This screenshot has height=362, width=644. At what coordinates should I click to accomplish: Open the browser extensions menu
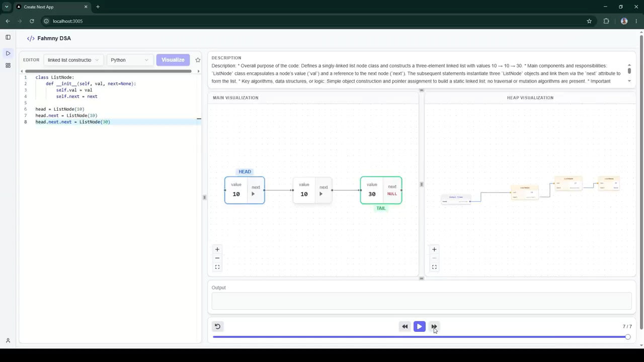[606, 21]
